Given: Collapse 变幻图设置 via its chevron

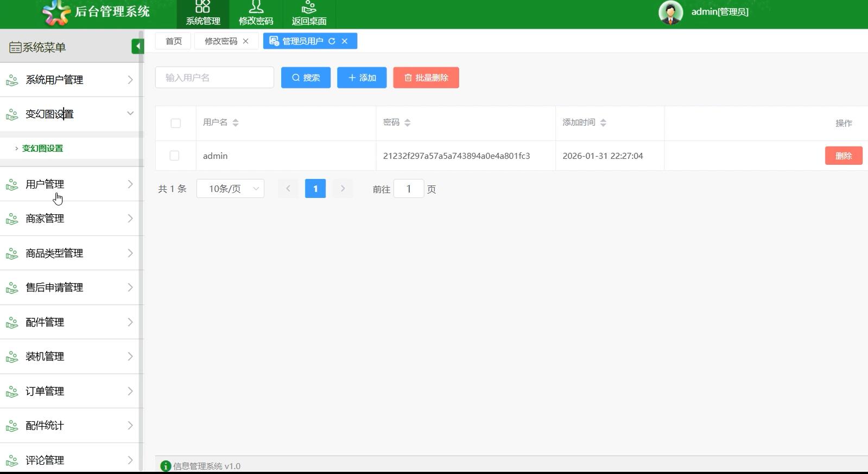Looking at the screenshot, I should pyautogui.click(x=130, y=113).
